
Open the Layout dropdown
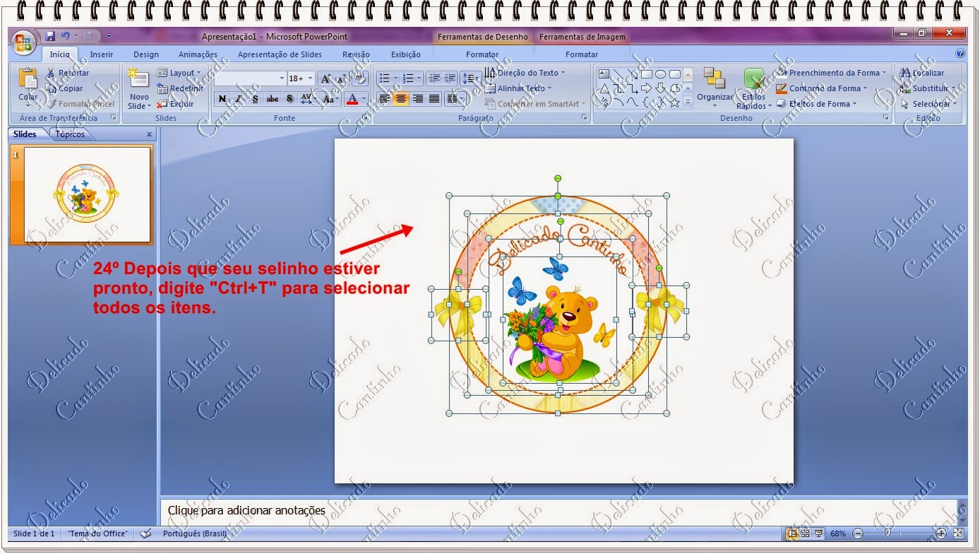click(x=179, y=73)
